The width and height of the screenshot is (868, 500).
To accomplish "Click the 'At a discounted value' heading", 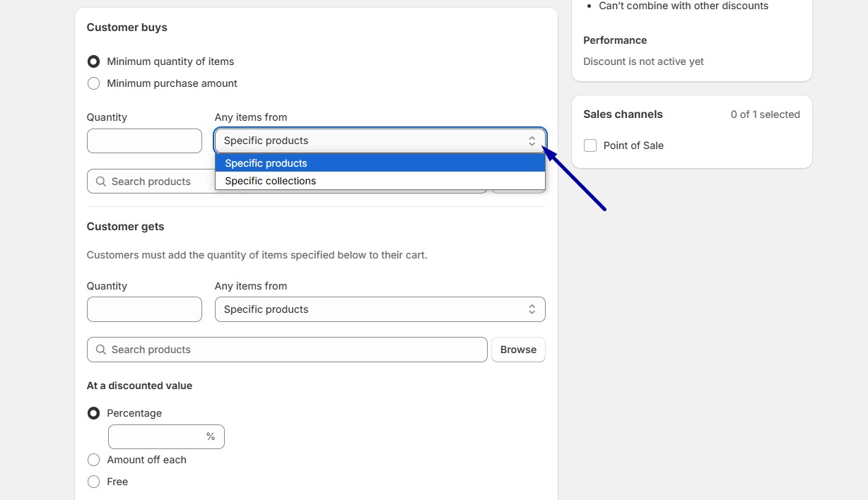I will (x=139, y=386).
